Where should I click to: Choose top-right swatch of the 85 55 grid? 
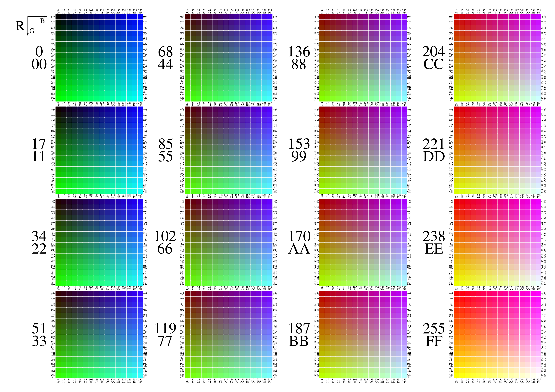coord(270,109)
